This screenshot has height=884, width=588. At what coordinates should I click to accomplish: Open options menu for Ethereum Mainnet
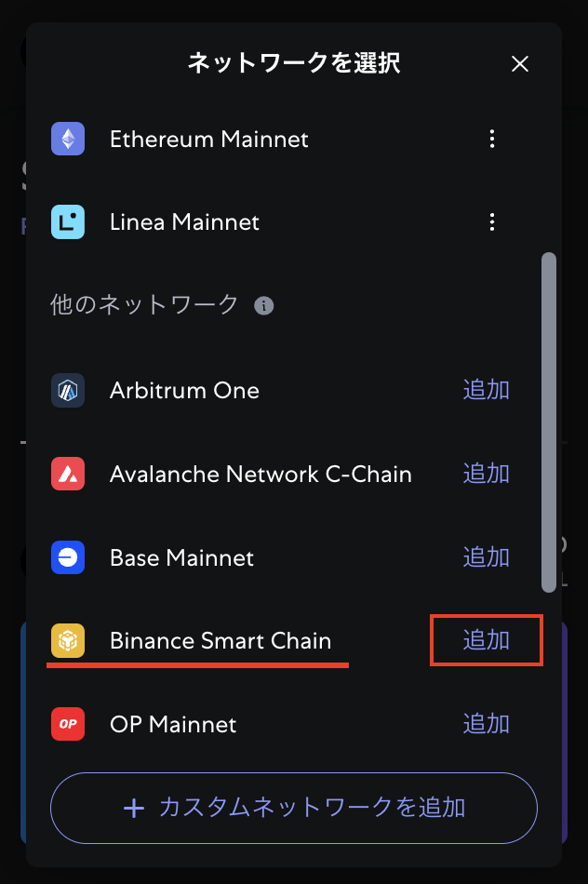492,139
